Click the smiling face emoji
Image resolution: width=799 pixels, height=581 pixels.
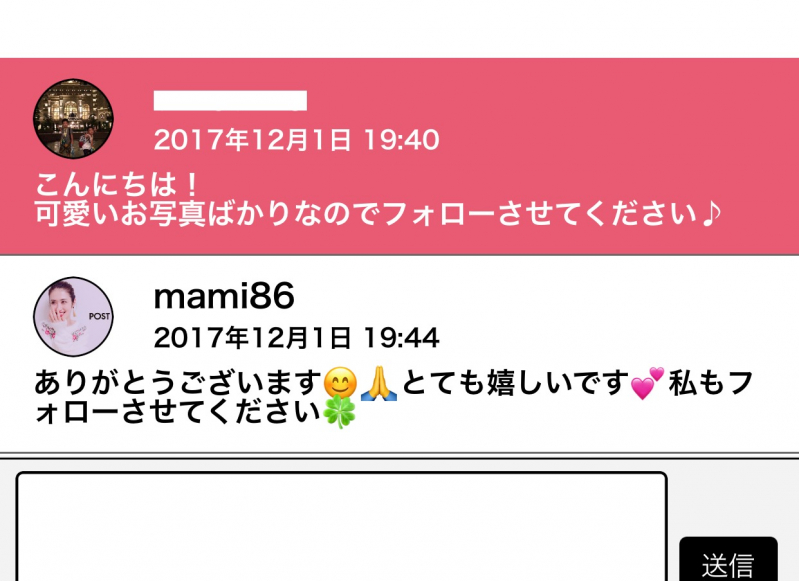[x=340, y=383]
